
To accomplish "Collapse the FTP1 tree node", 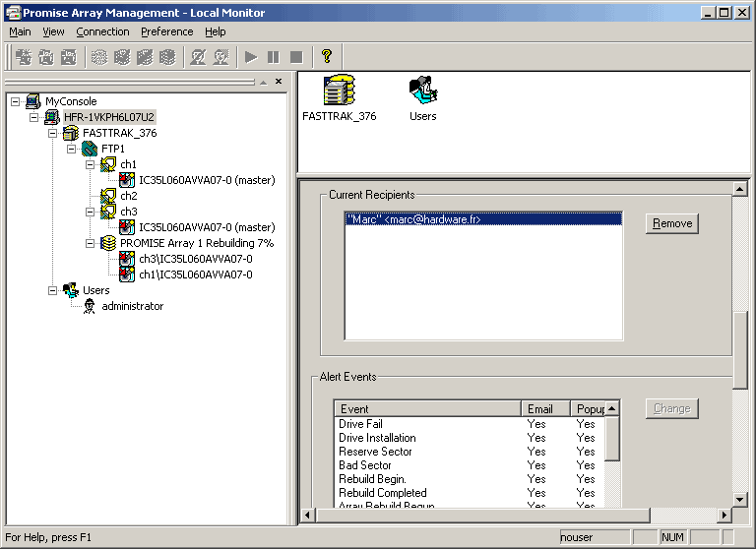I will [71, 149].
